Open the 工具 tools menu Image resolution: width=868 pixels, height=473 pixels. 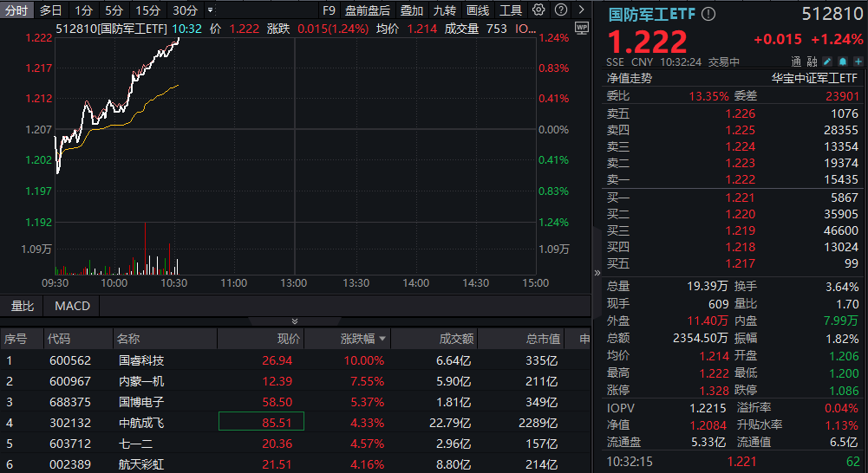tap(511, 10)
